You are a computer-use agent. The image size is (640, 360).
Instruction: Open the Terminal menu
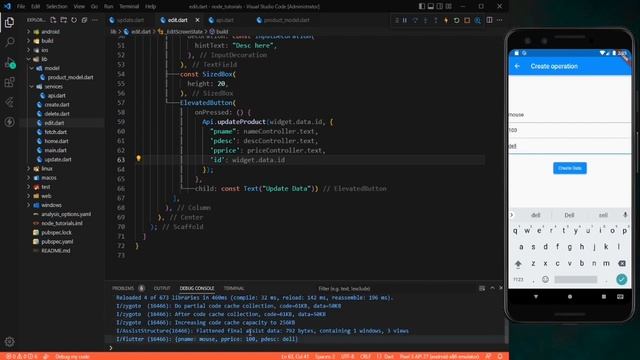coord(129,7)
